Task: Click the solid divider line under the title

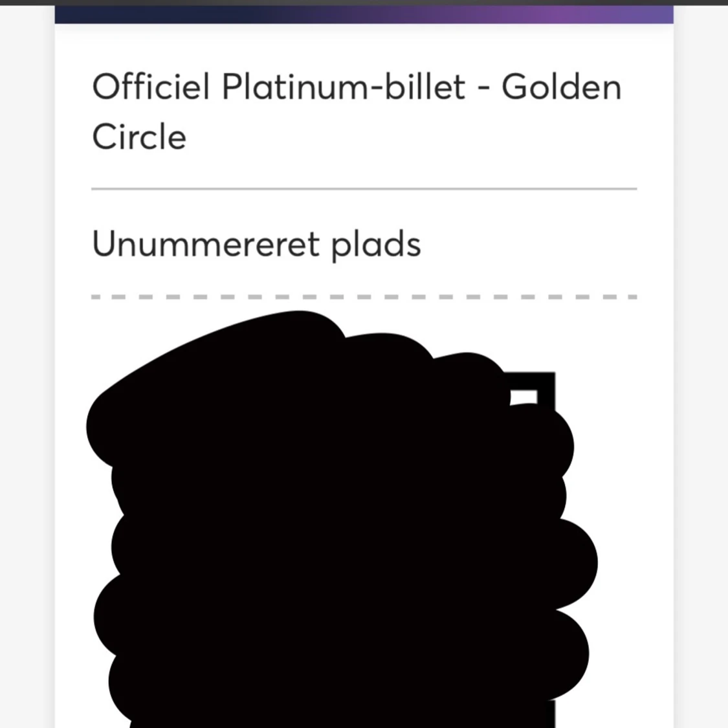Action: [x=364, y=189]
